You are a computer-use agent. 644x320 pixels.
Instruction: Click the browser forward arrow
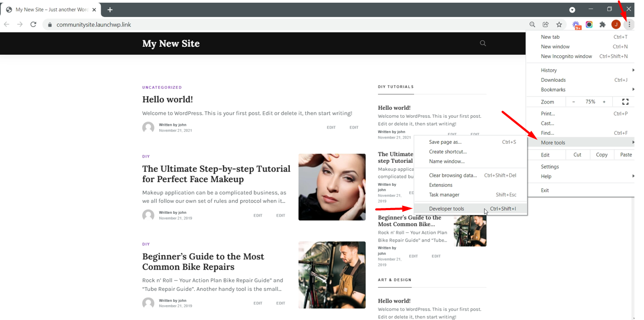20,24
